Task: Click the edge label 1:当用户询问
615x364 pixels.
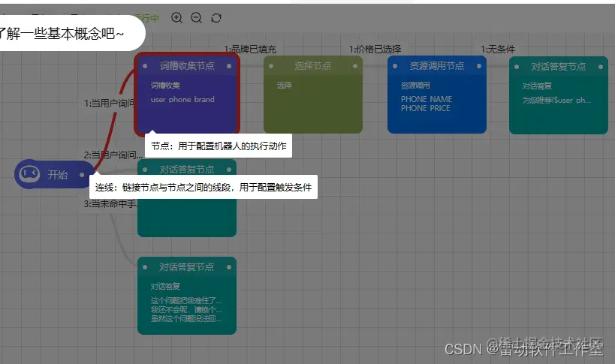Action: point(109,103)
